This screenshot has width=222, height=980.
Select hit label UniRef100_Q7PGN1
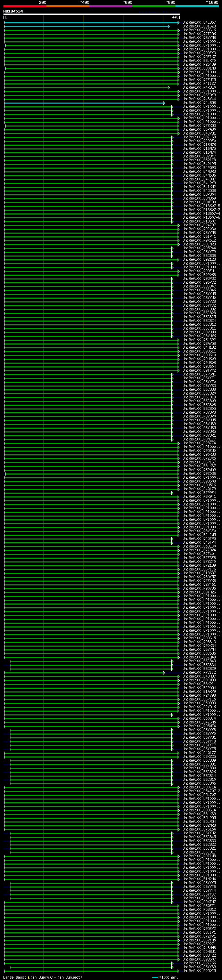199,374
